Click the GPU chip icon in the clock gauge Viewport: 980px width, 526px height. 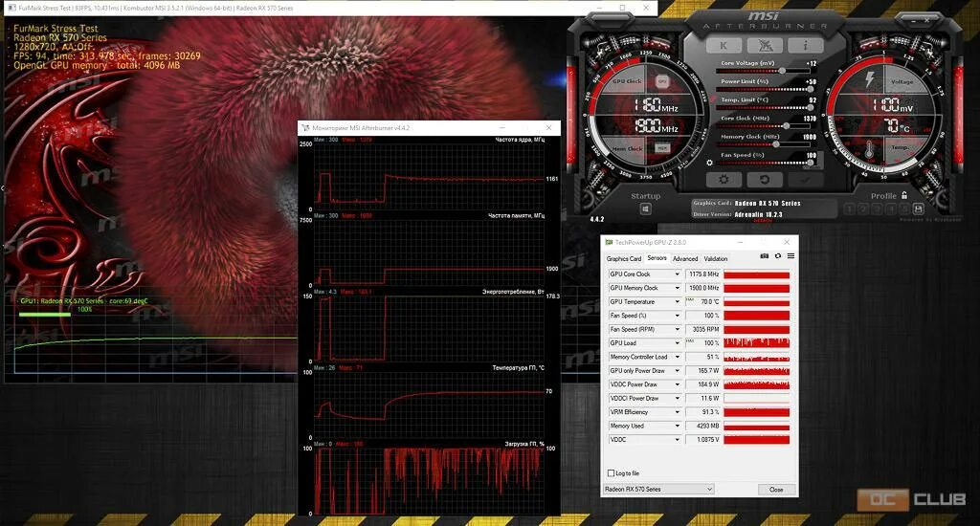662,81
